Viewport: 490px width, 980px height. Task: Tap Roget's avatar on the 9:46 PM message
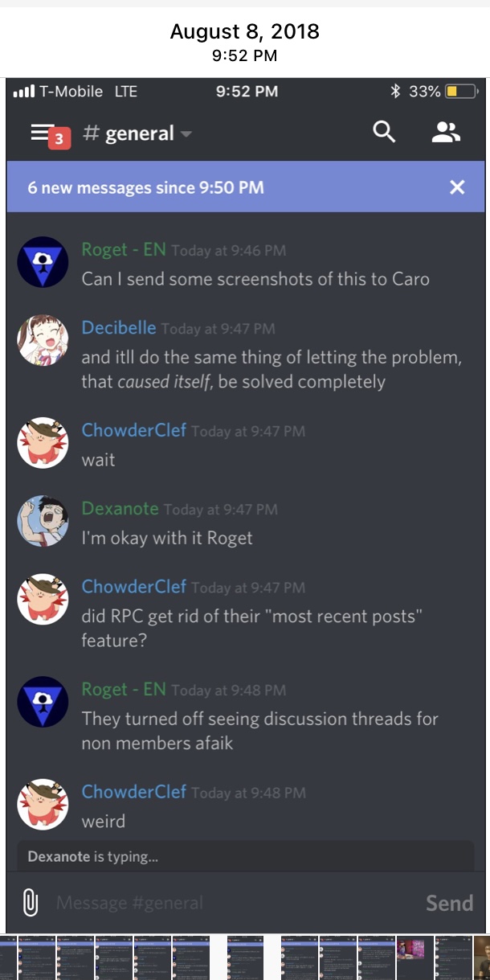(43, 262)
